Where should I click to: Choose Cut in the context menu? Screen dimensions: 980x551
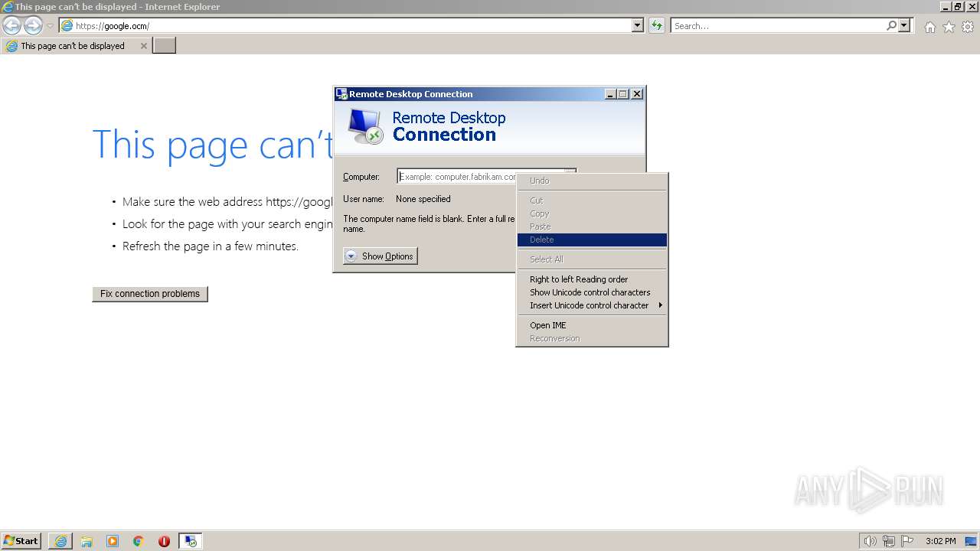click(592, 201)
